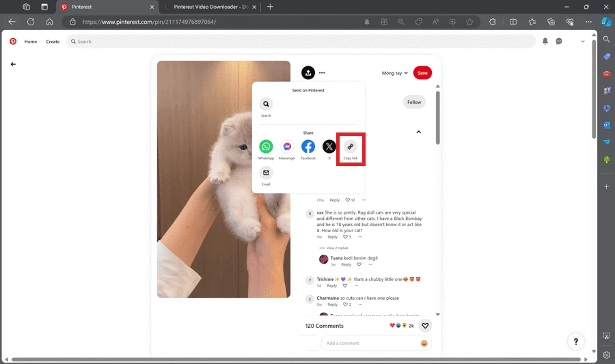
Task: Like Tuana's comment
Action: click(359, 264)
